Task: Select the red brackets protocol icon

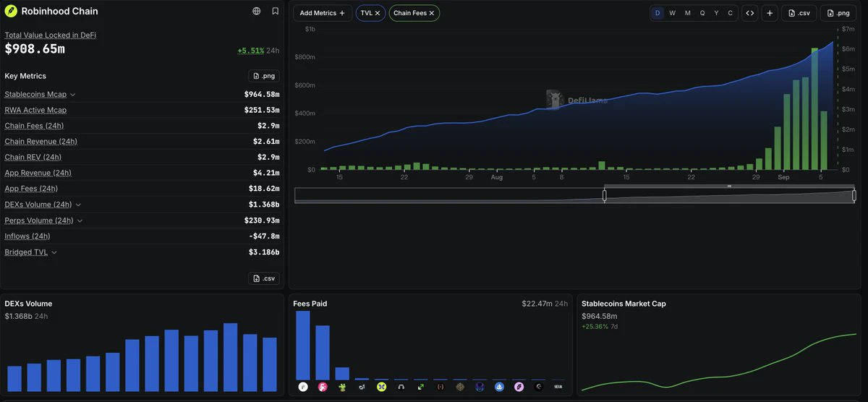Action: 441,388
